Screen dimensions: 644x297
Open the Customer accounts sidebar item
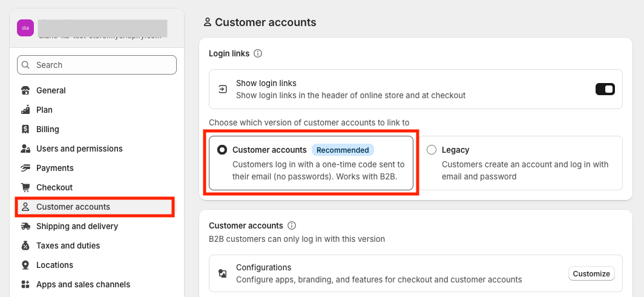click(x=73, y=207)
